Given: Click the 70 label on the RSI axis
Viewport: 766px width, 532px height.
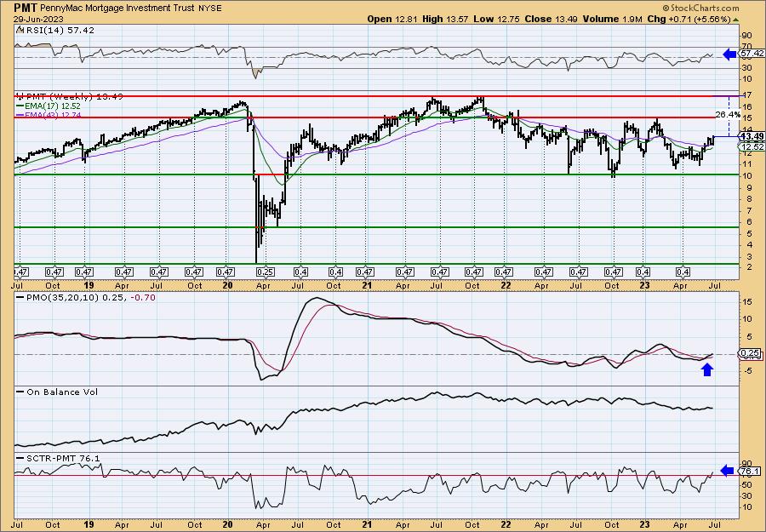Looking at the screenshot, I should (x=747, y=48).
